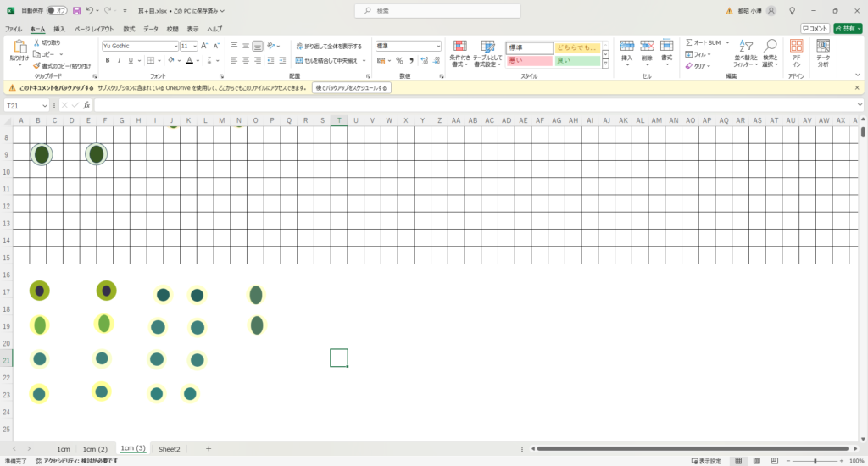Click the Bold formatting icon
This screenshot has width=868, height=466.
point(108,60)
